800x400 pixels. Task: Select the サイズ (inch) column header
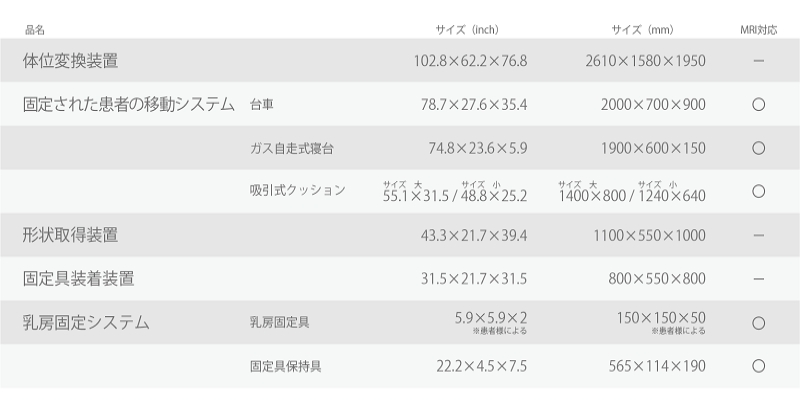467,30
